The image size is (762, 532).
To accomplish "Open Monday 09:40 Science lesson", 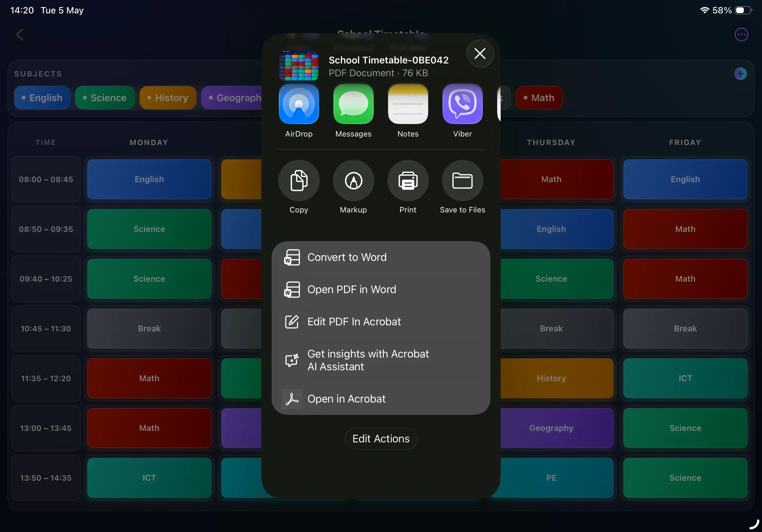I will coord(149,279).
